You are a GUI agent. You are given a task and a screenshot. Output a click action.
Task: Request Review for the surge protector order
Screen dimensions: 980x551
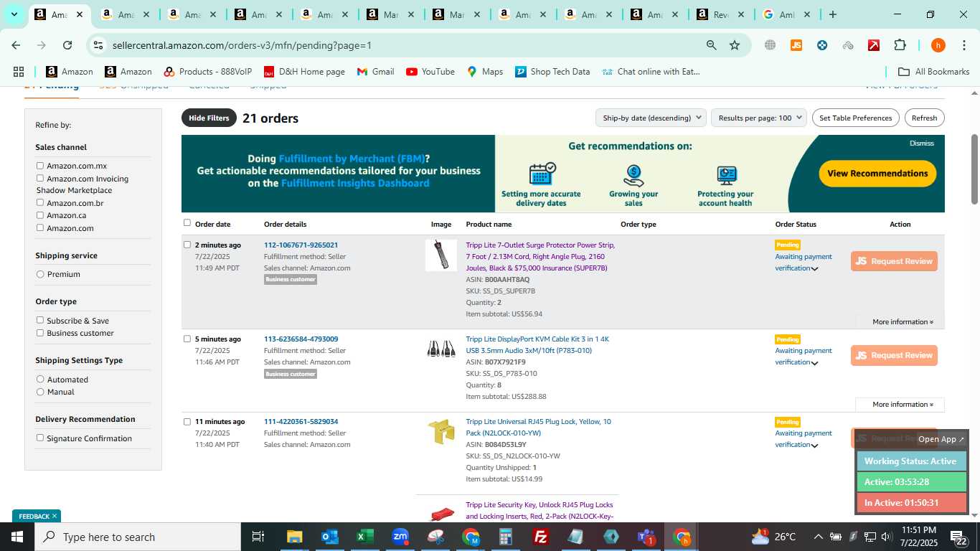(894, 261)
